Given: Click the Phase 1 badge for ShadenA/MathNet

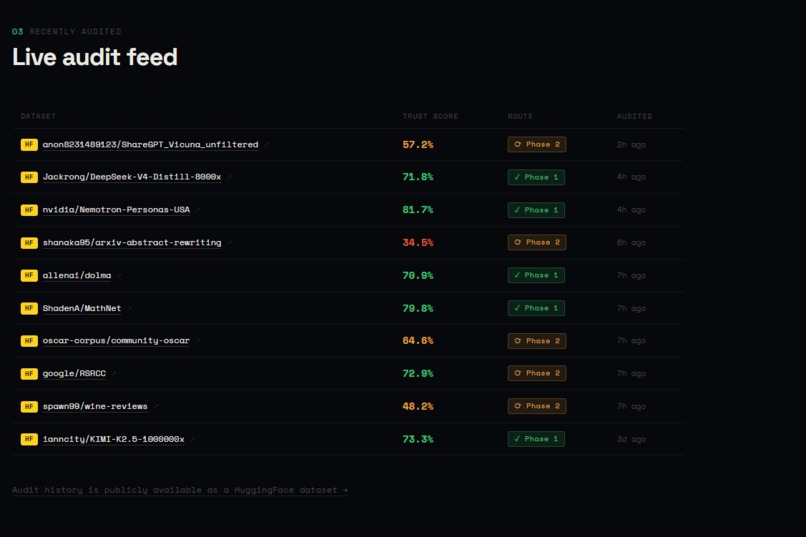Looking at the screenshot, I should pos(536,308).
